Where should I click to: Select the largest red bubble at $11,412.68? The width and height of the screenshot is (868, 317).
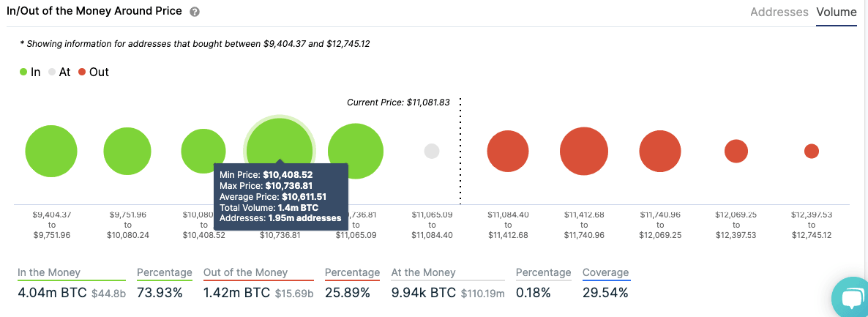(584, 152)
